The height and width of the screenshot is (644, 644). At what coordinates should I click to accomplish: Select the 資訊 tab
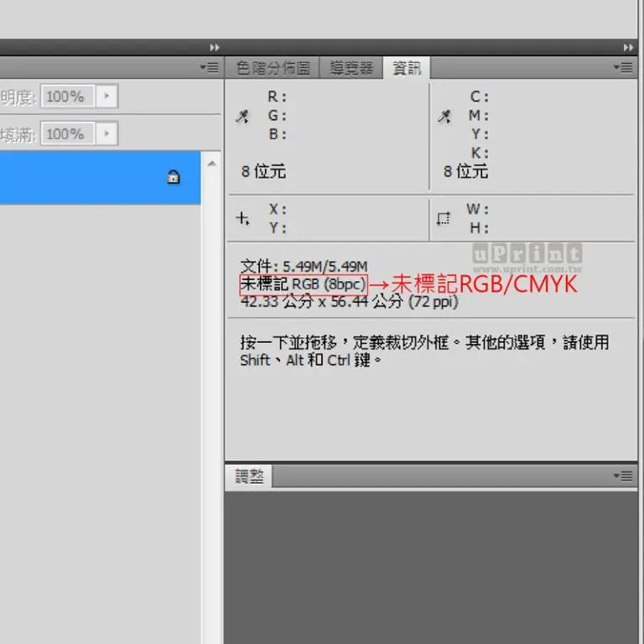[407, 68]
